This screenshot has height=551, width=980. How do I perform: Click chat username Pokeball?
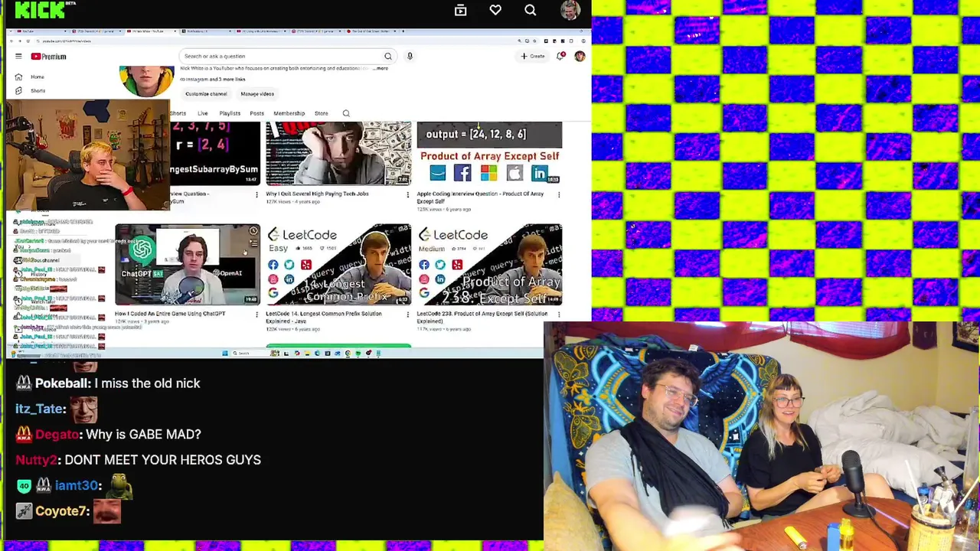click(x=63, y=383)
